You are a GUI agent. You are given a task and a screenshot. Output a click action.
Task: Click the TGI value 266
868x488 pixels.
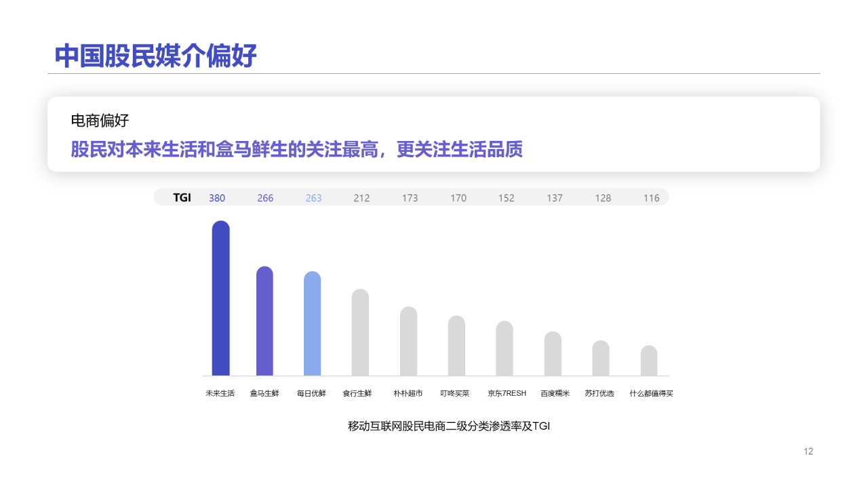click(x=265, y=198)
